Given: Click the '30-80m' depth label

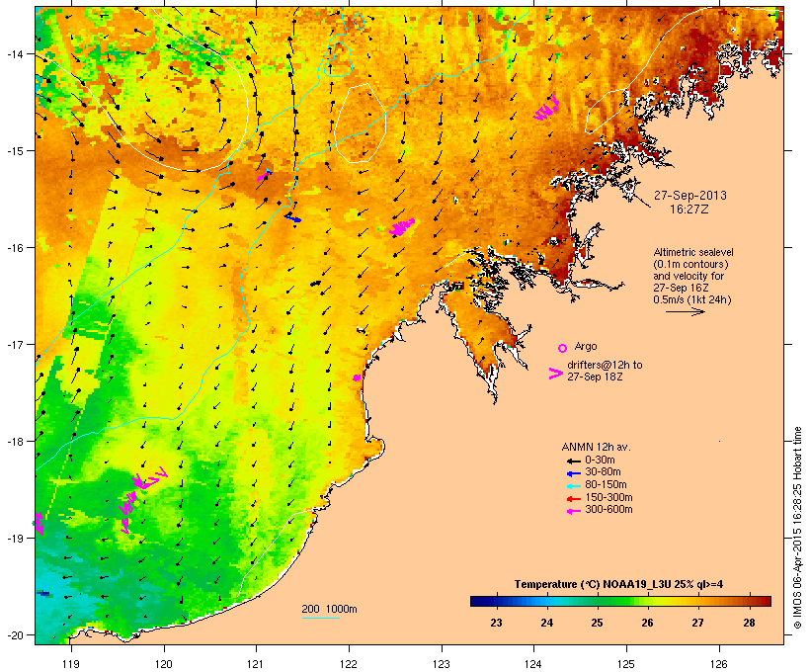Looking at the screenshot, I should pyautogui.click(x=603, y=472).
